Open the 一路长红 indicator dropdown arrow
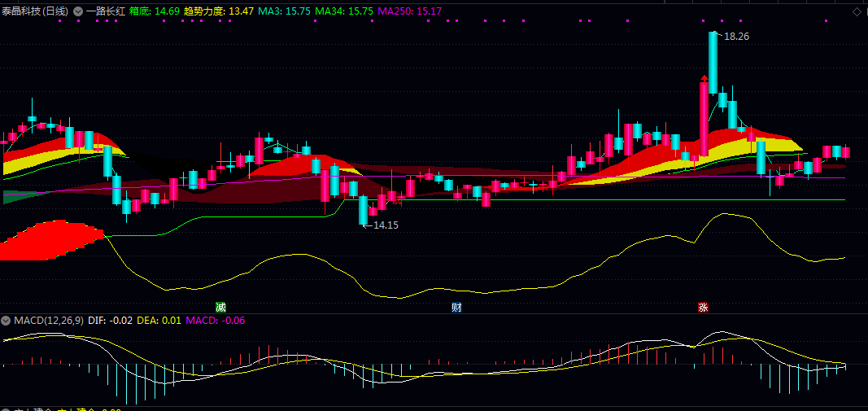 pyautogui.click(x=77, y=11)
